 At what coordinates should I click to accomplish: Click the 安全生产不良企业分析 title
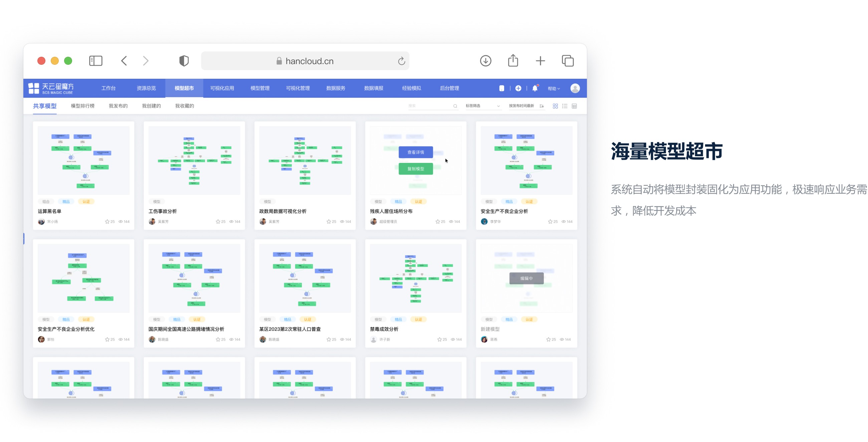[504, 211]
